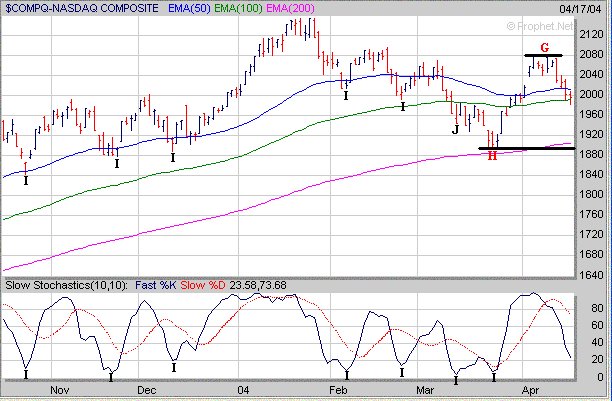Click the 1880 price axis label
Image resolution: width=612 pixels, height=401 pixels.
[591, 154]
